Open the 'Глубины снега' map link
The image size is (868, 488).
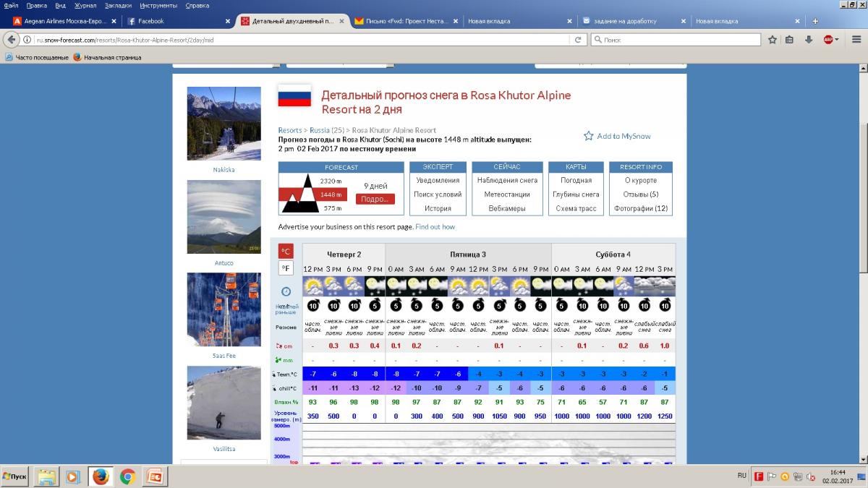click(x=576, y=194)
